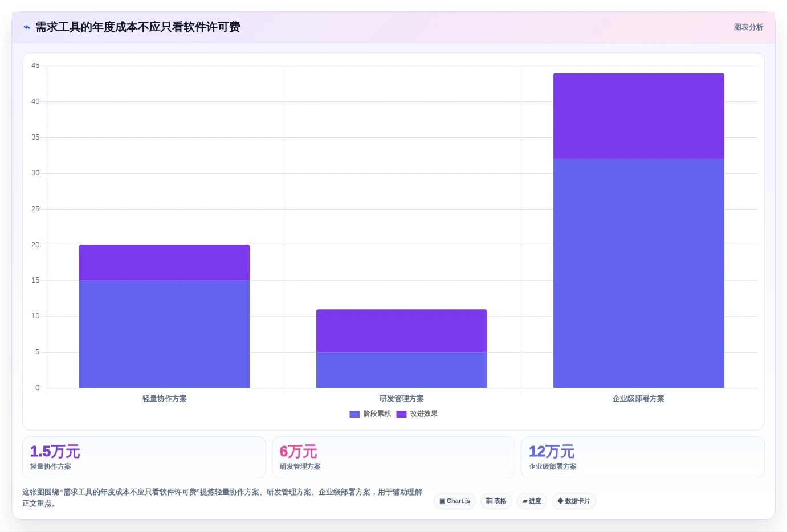Toggle the 阶段累积 legend color box

click(354, 414)
